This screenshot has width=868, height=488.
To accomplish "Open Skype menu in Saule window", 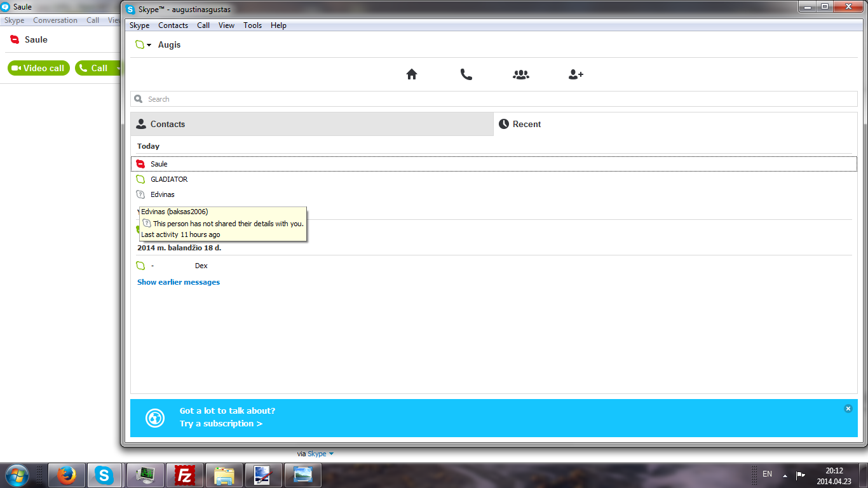I will pyautogui.click(x=14, y=20).
